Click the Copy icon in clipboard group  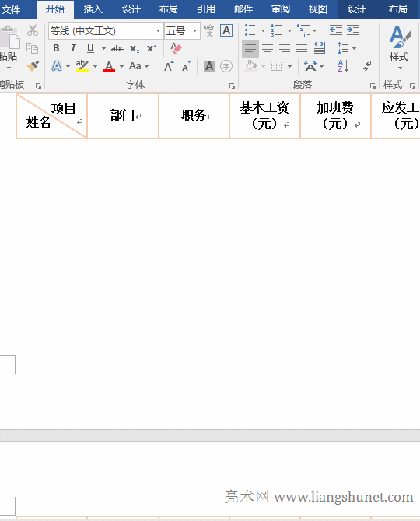32,48
